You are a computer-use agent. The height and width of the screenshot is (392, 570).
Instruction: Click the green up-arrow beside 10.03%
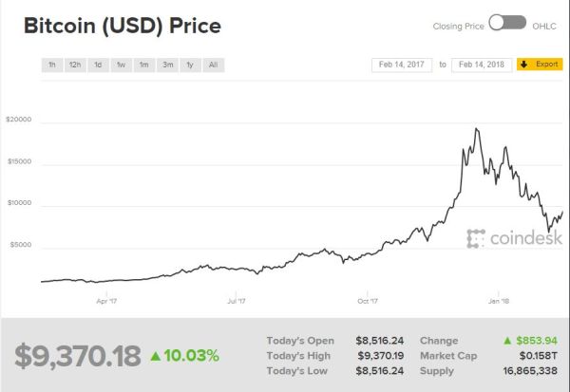156,356
